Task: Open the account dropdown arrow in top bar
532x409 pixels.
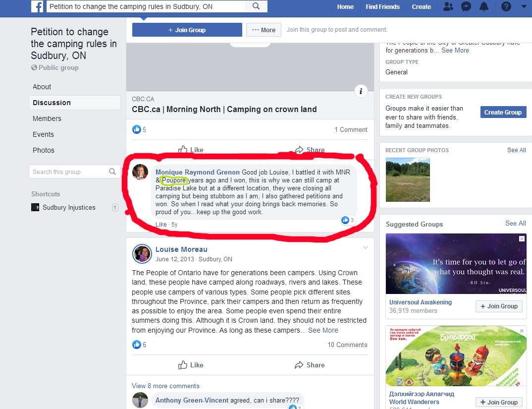Action: (524, 6)
